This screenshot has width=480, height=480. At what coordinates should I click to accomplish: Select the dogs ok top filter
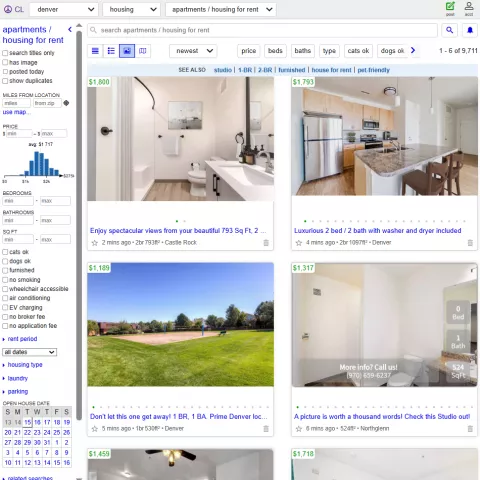392,51
